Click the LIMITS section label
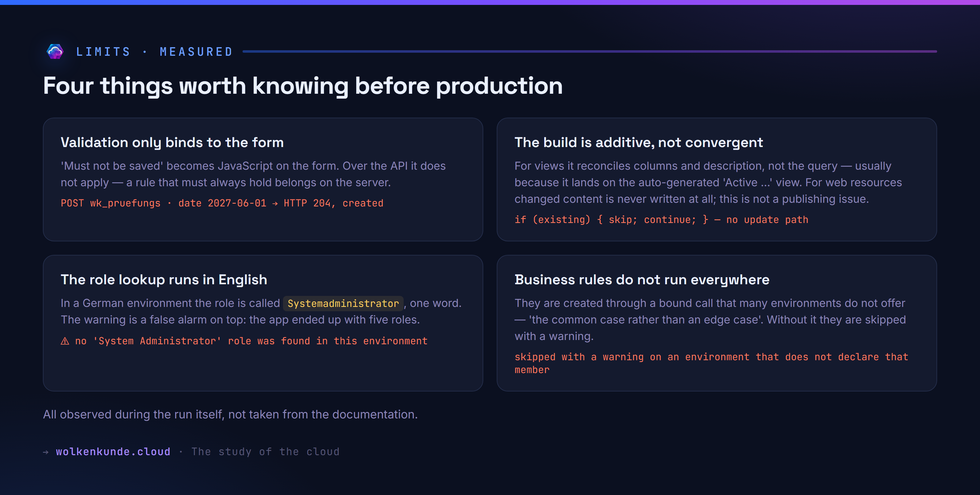 coord(104,52)
